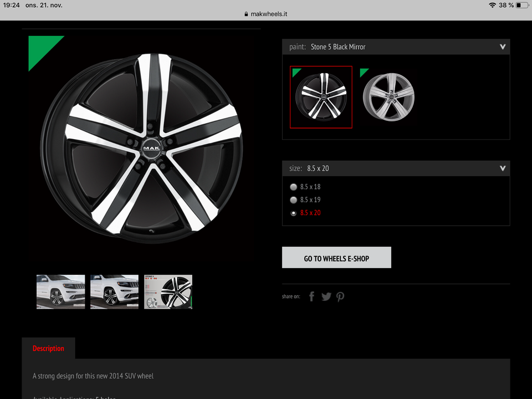Tap the battery indicator icon
Image resolution: width=532 pixels, height=399 pixels.
[522, 5]
